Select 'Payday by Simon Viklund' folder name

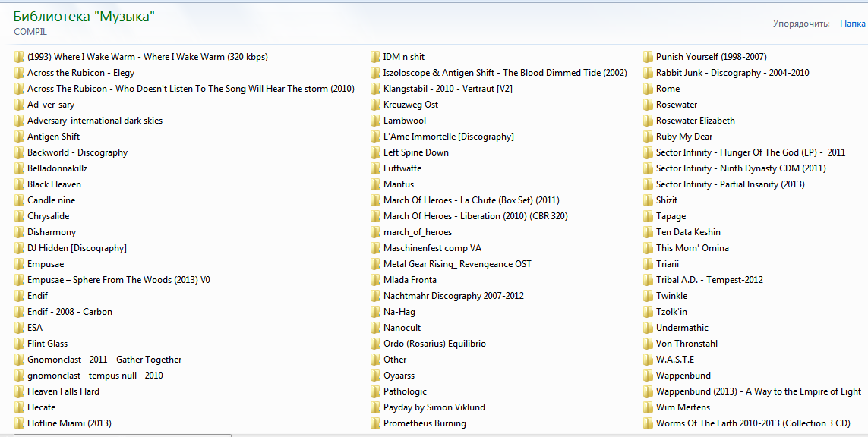434,407
